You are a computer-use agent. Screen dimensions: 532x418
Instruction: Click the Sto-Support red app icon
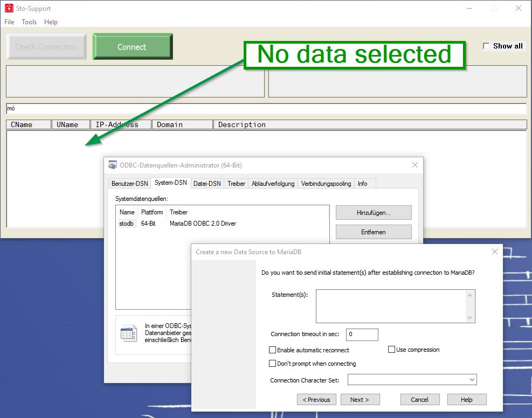9,8
